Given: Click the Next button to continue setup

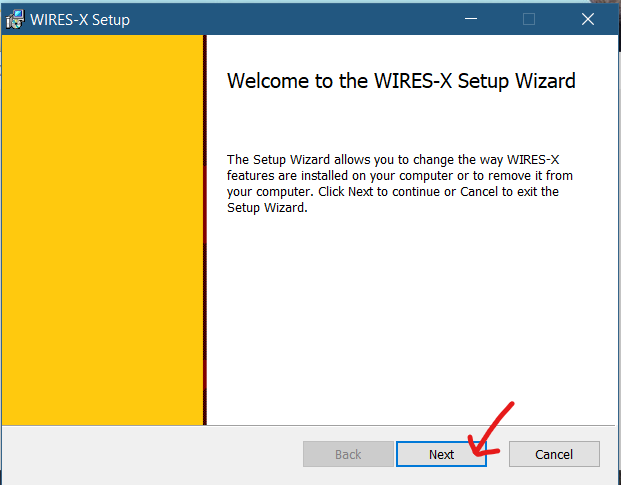Looking at the screenshot, I should [441, 454].
